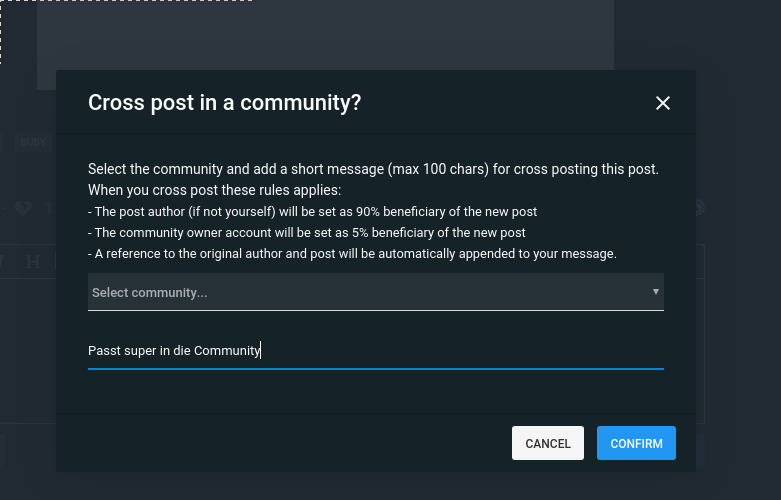Click the 5% community owner rule line
The image size is (781, 500).
(306, 233)
